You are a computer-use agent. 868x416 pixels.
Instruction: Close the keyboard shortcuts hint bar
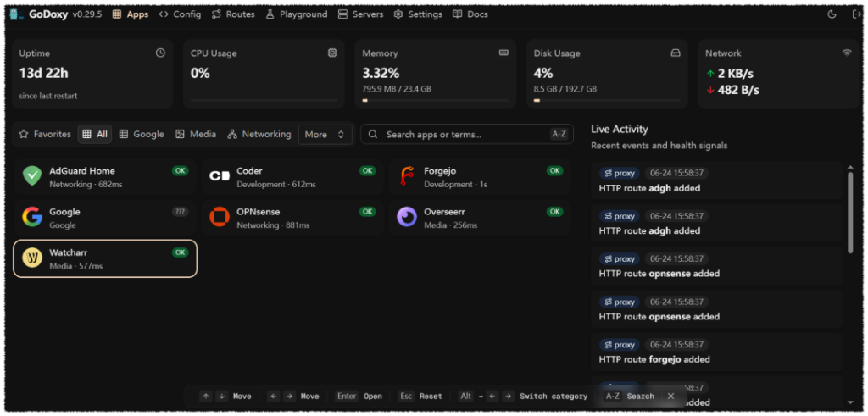pos(670,396)
